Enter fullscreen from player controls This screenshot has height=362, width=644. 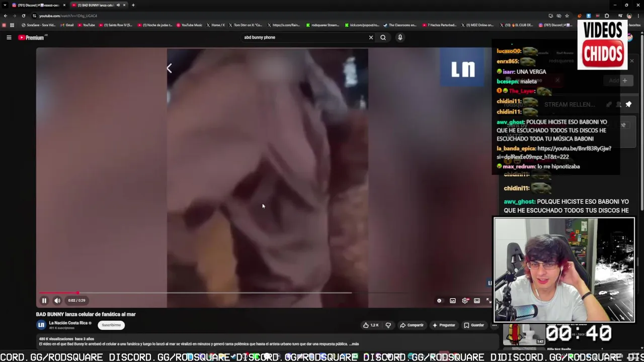click(489, 301)
